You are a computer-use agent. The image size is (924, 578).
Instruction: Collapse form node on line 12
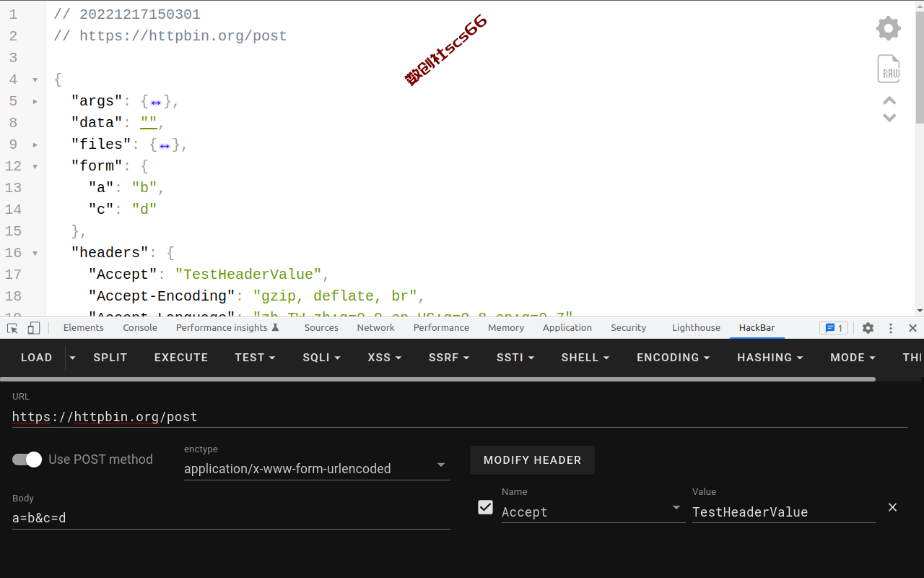[x=35, y=166]
